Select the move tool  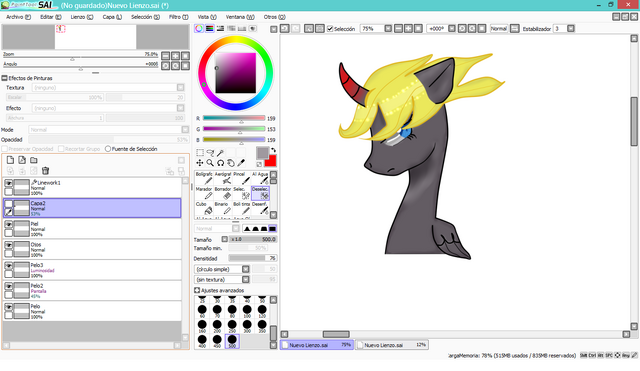[200, 163]
